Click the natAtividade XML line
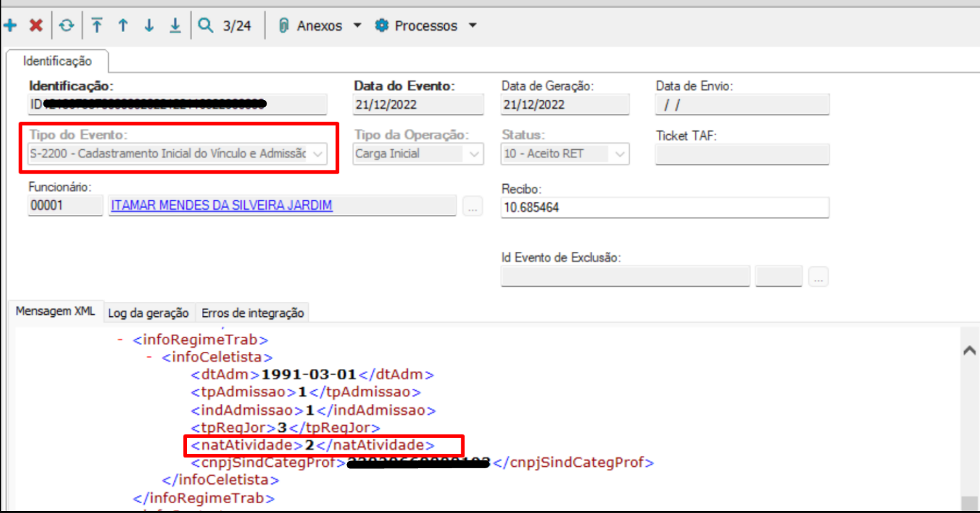 [x=313, y=445]
